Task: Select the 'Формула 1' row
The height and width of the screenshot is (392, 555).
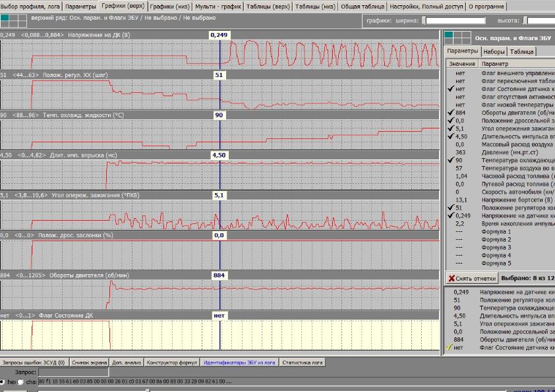Action: (x=500, y=231)
